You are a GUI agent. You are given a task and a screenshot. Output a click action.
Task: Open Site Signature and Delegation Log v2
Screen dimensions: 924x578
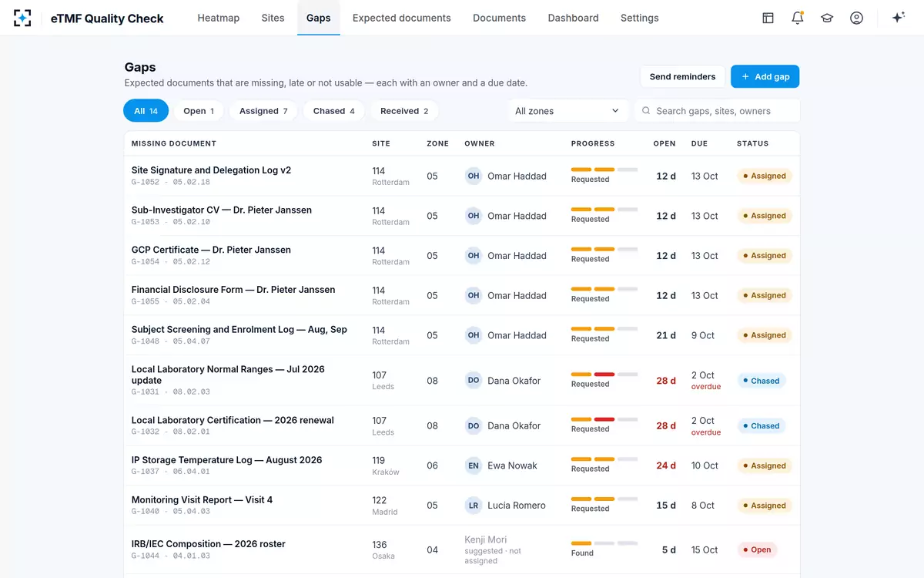(x=211, y=170)
